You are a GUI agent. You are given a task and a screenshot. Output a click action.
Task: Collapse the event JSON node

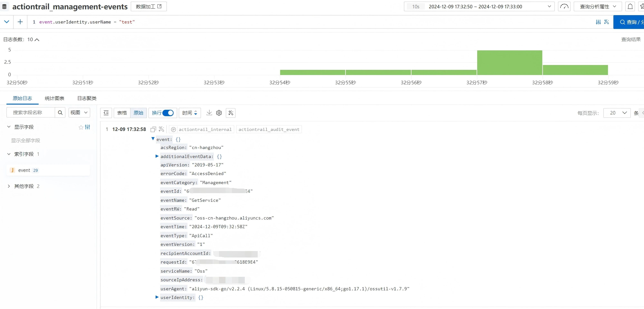(x=153, y=139)
